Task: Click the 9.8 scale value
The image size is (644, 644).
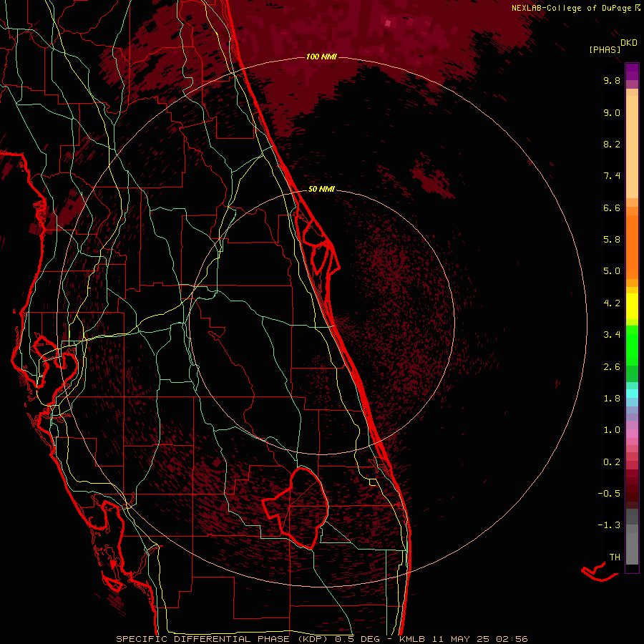Action: [612, 80]
